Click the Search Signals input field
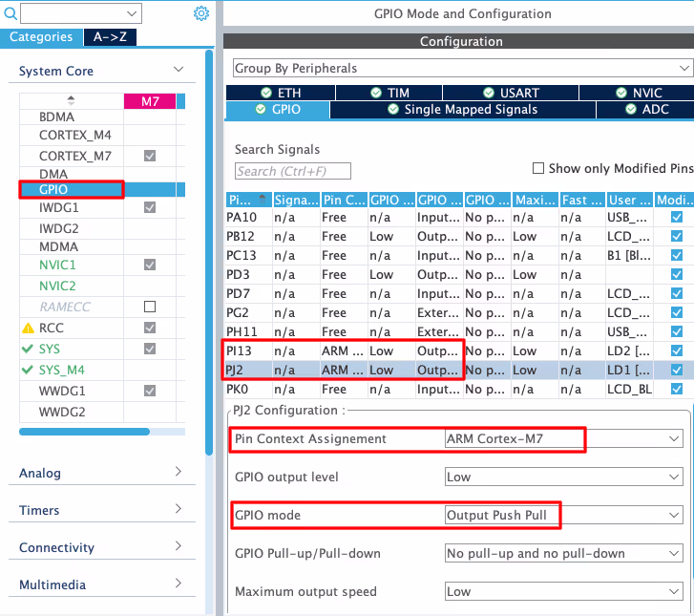This screenshot has height=616, width=694. point(293,171)
